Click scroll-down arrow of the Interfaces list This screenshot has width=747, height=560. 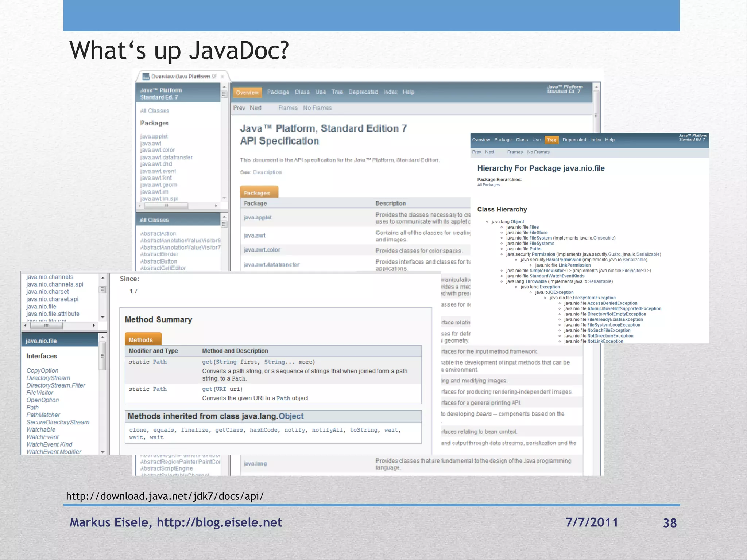pos(103,452)
